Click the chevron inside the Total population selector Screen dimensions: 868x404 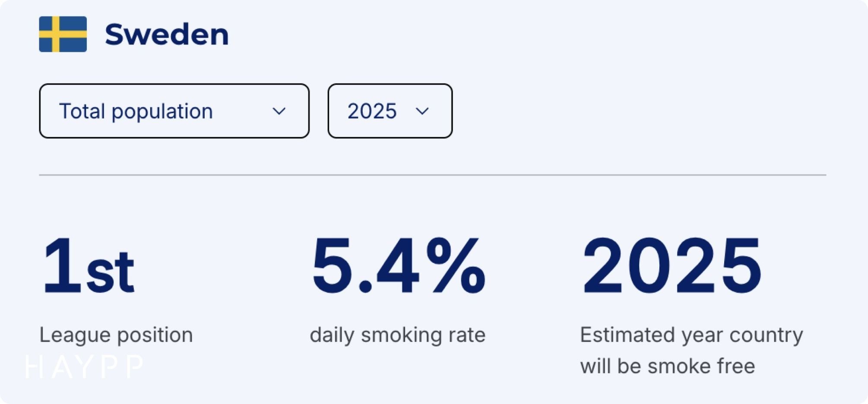(x=280, y=111)
